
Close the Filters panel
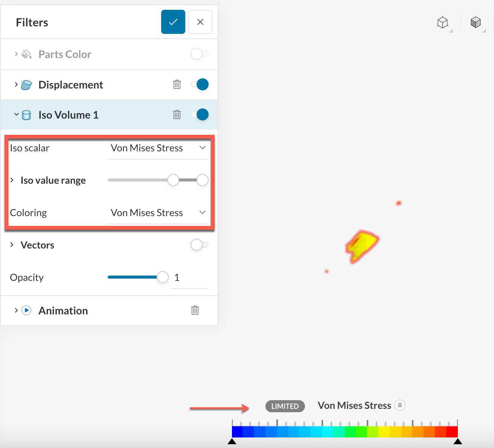click(x=200, y=22)
